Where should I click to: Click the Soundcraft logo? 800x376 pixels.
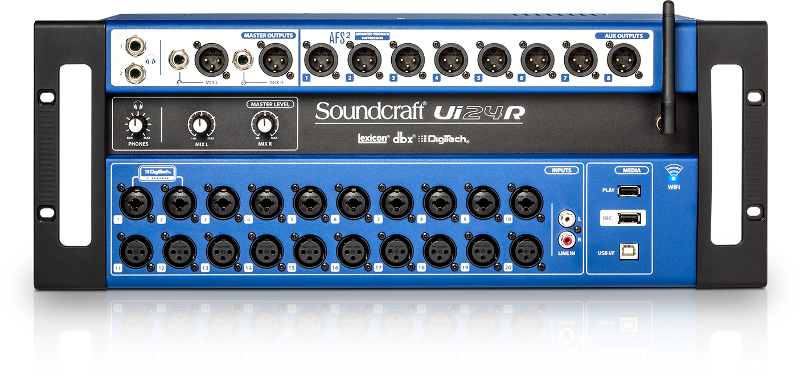(370, 111)
